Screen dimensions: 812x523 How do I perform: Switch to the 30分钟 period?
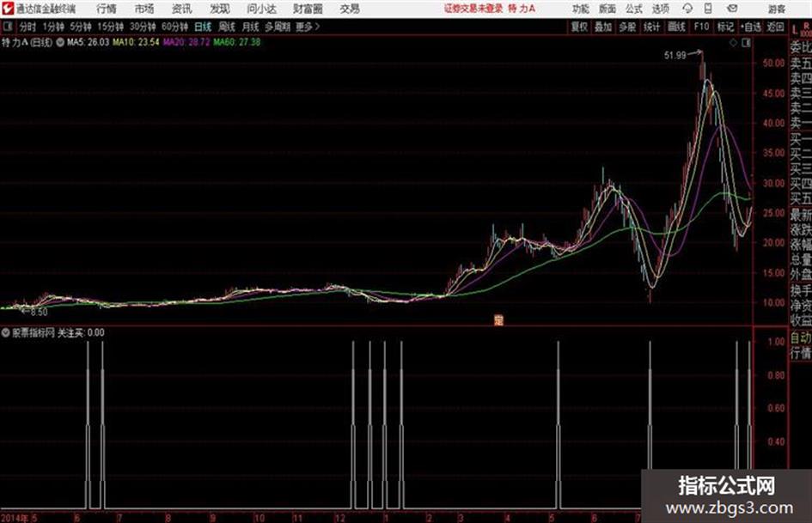click(143, 27)
